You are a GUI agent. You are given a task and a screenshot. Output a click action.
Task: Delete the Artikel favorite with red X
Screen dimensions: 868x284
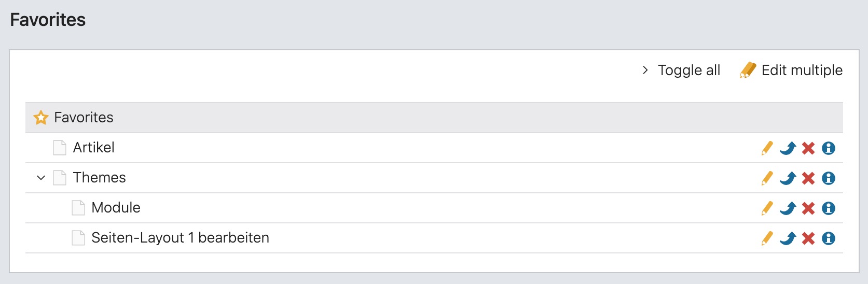coord(808,148)
